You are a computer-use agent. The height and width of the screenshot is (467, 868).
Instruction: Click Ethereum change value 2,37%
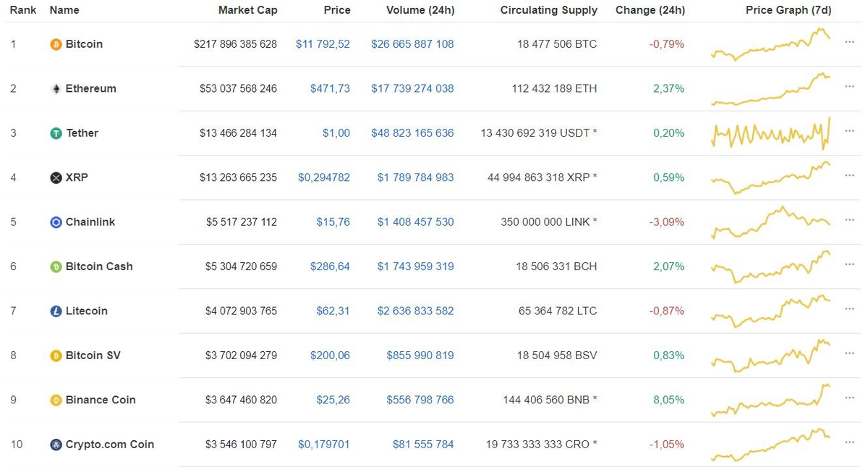click(x=668, y=89)
